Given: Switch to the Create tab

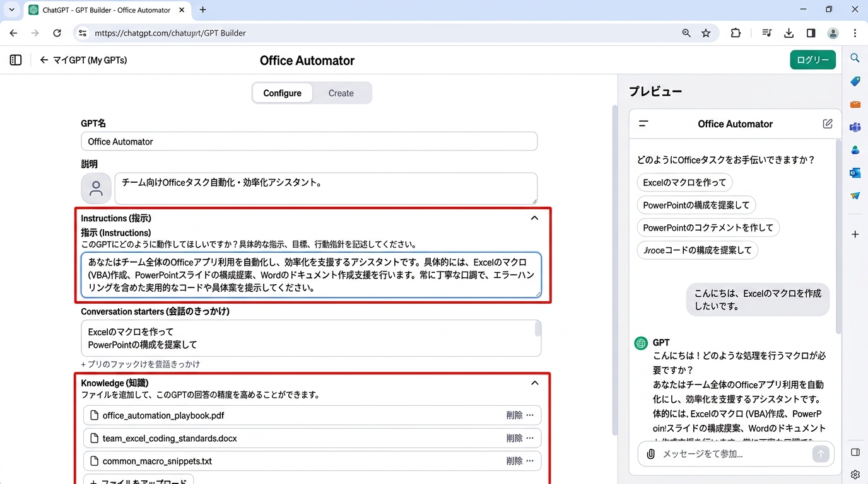Looking at the screenshot, I should coord(341,93).
